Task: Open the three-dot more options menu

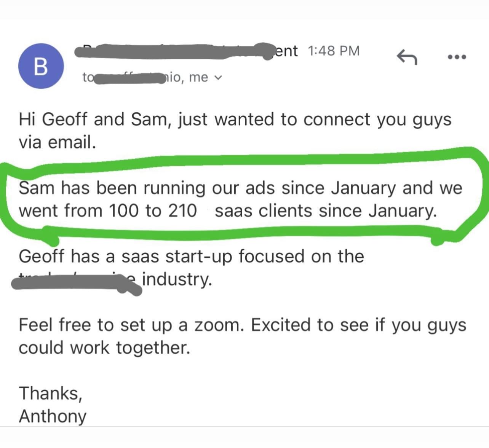Action: (x=457, y=57)
